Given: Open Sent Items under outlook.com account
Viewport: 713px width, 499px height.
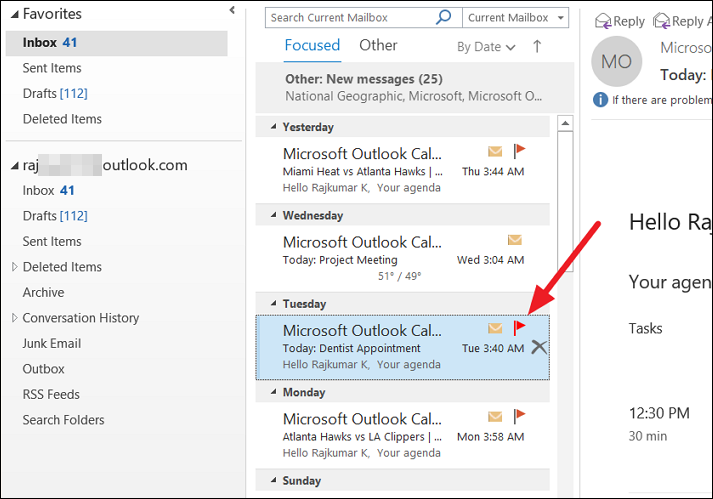Looking at the screenshot, I should coord(52,242).
